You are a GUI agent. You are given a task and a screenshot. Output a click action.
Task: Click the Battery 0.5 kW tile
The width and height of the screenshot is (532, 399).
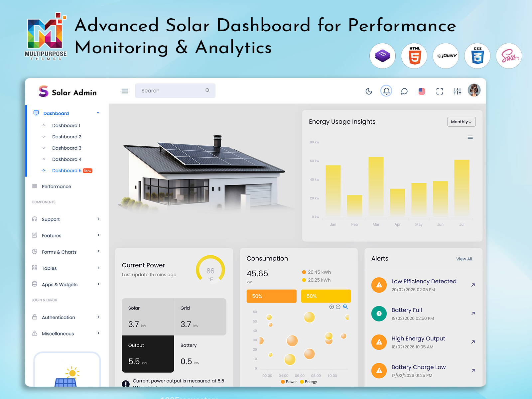pyautogui.click(x=200, y=354)
